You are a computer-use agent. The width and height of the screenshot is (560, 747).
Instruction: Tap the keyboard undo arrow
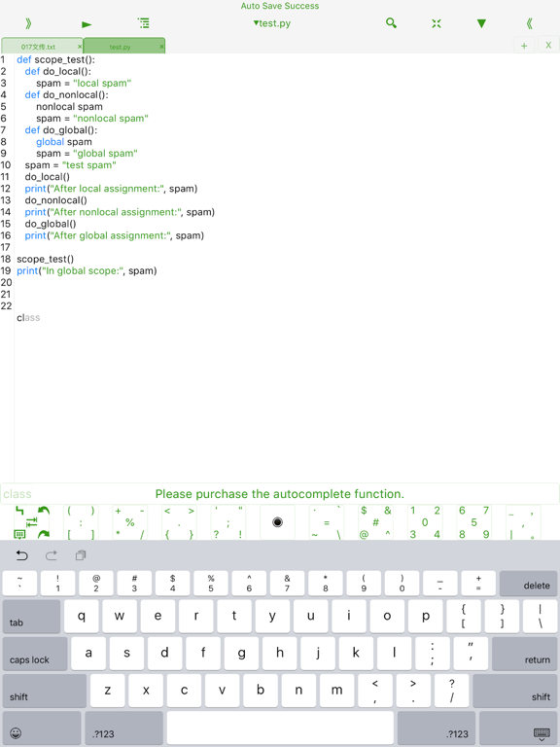pos(22,555)
